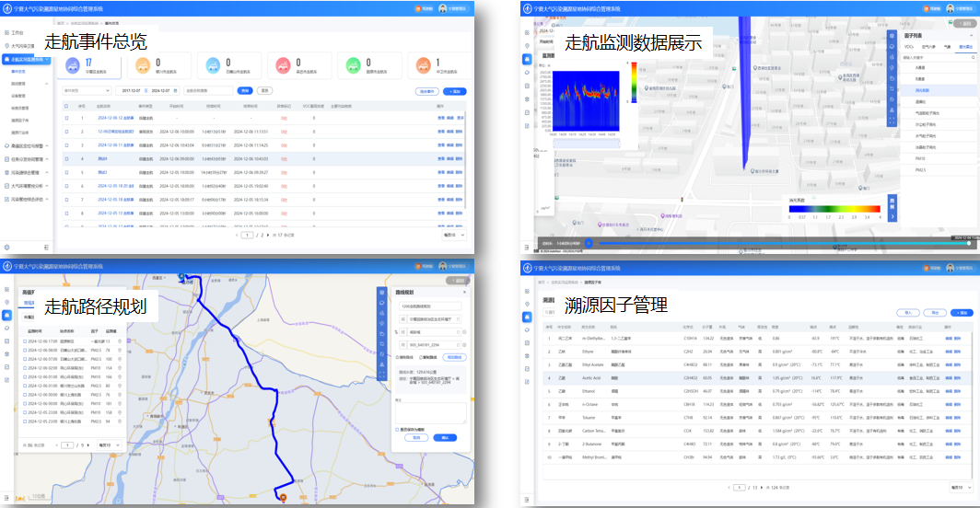Click the highlighted blue icon in route planning sidebar
Image resolution: width=980 pixels, height=508 pixels.
pos(6,315)
